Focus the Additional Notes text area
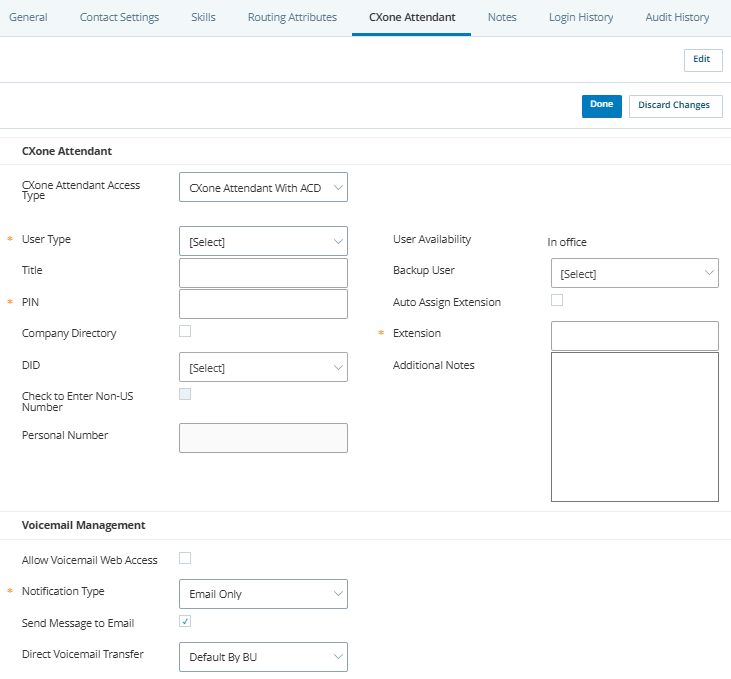This screenshot has width=731, height=679. click(x=634, y=426)
